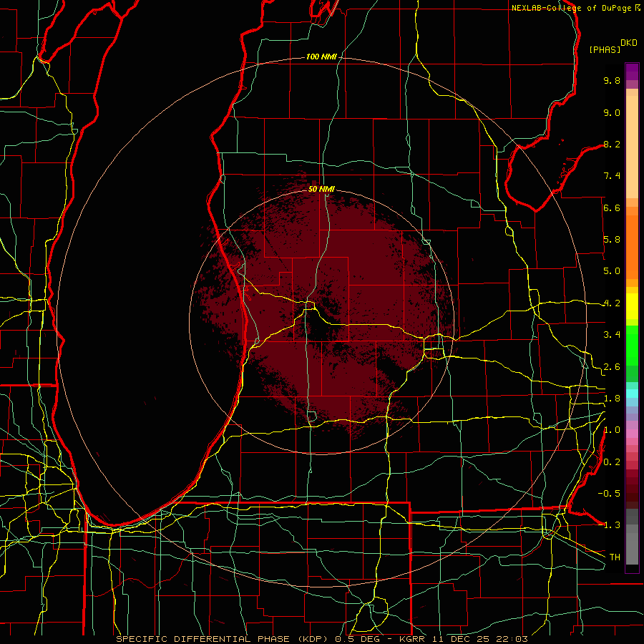Image resolution: width=644 pixels, height=644 pixels.
Task: Click the 4.2 scale value
Action: [612, 303]
